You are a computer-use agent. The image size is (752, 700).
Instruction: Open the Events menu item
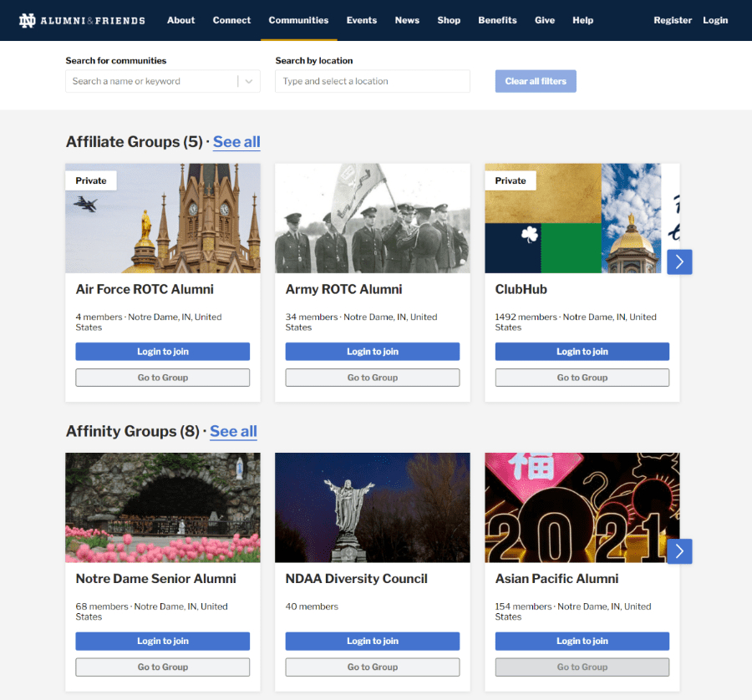(362, 20)
